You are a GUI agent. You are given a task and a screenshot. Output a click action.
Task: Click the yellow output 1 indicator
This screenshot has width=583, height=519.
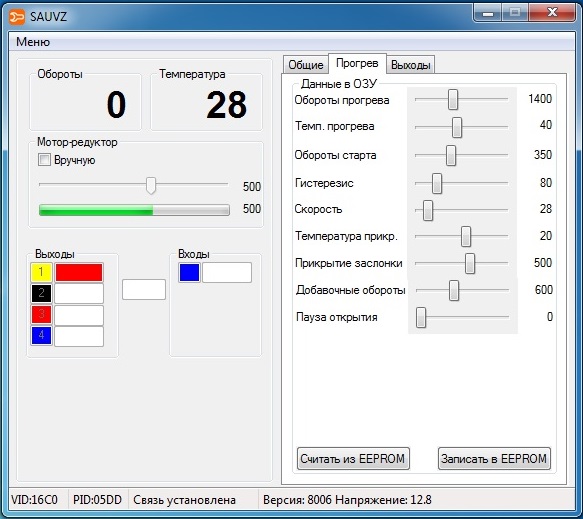(41, 272)
